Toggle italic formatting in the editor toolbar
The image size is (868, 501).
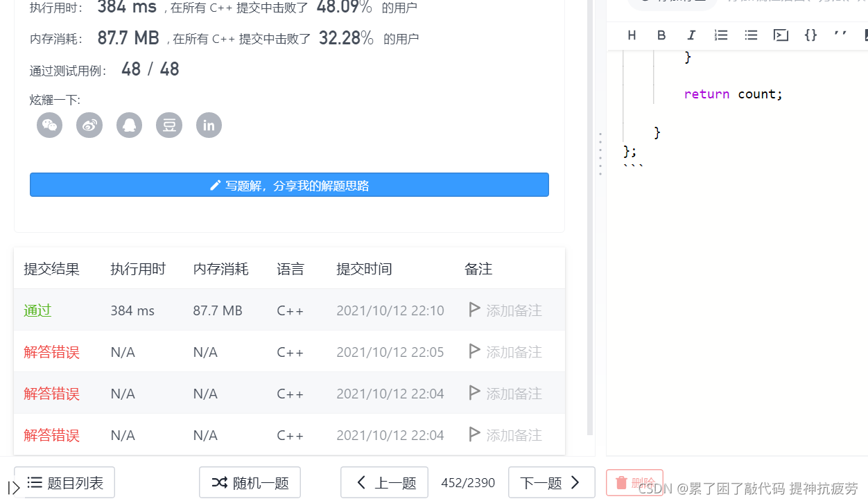tap(691, 35)
